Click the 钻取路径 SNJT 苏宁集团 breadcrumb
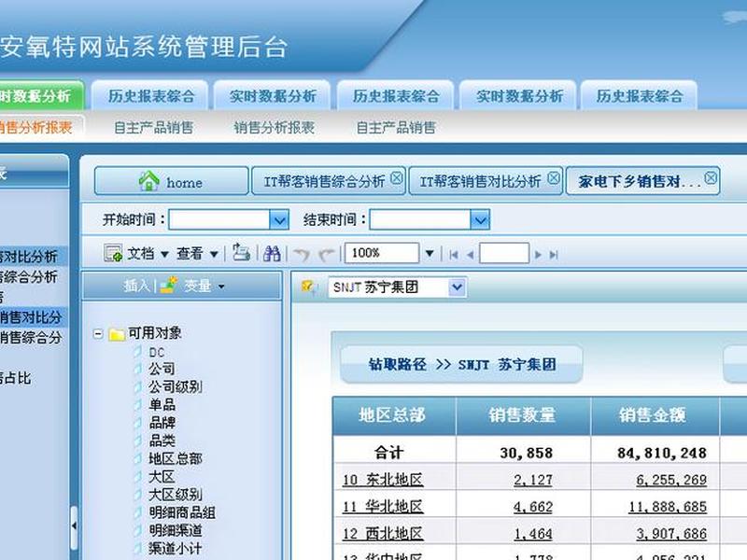 pos(461,364)
